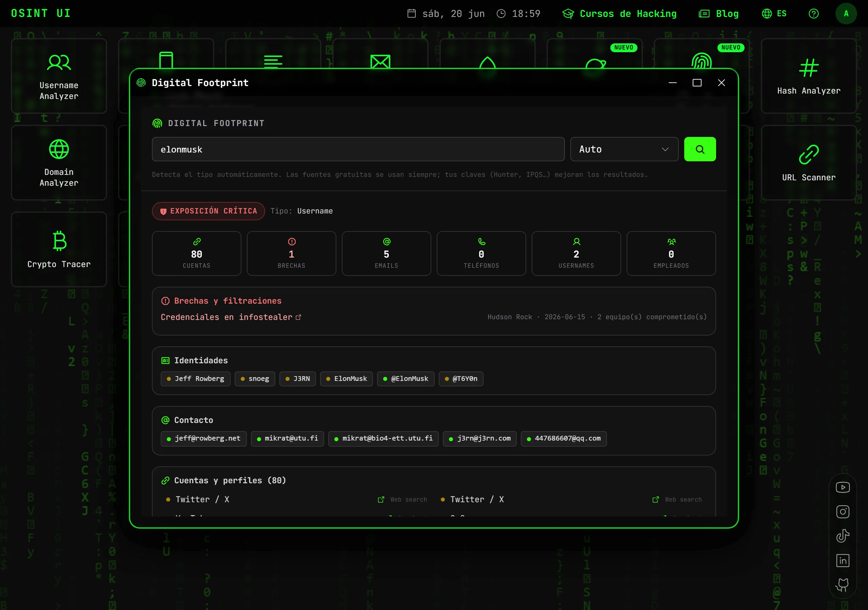The height and width of the screenshot is (610, 868).
Task: Open the Hash Analyzer tool
Action: [808, 76]
